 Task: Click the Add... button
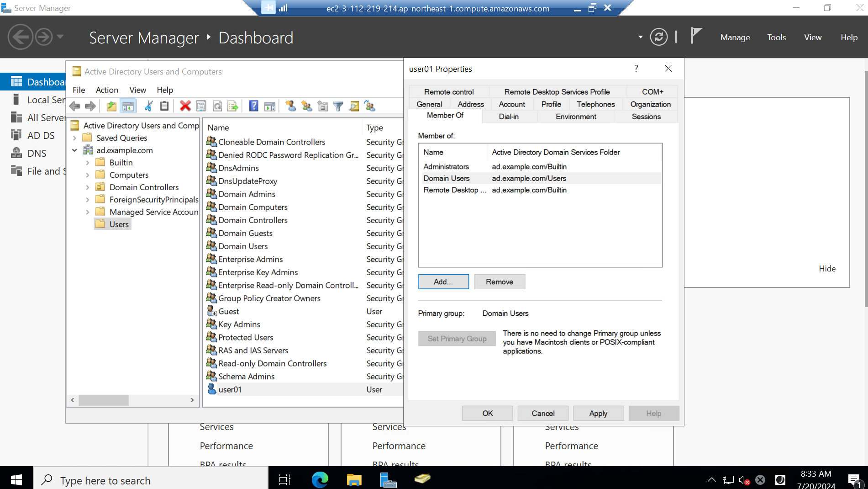pyautogui.click(x=443, y=282)
